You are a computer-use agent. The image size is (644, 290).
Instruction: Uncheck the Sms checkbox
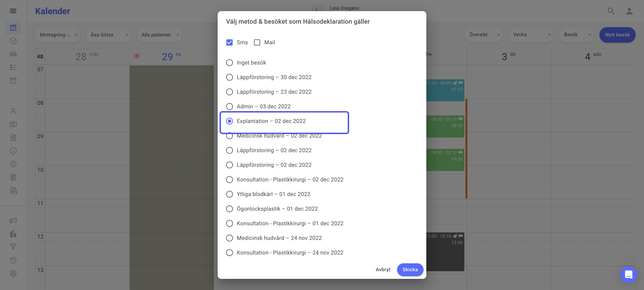click(229, 42)
